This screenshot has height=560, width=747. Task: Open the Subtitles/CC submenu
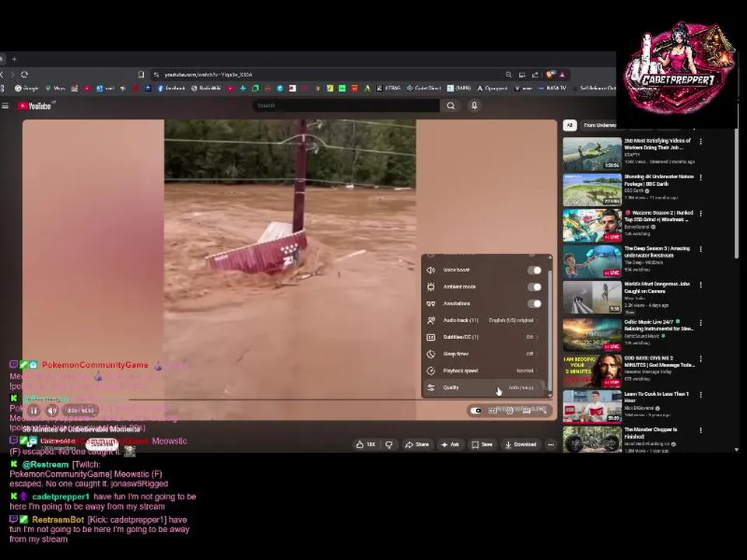[x=484, y=337]
